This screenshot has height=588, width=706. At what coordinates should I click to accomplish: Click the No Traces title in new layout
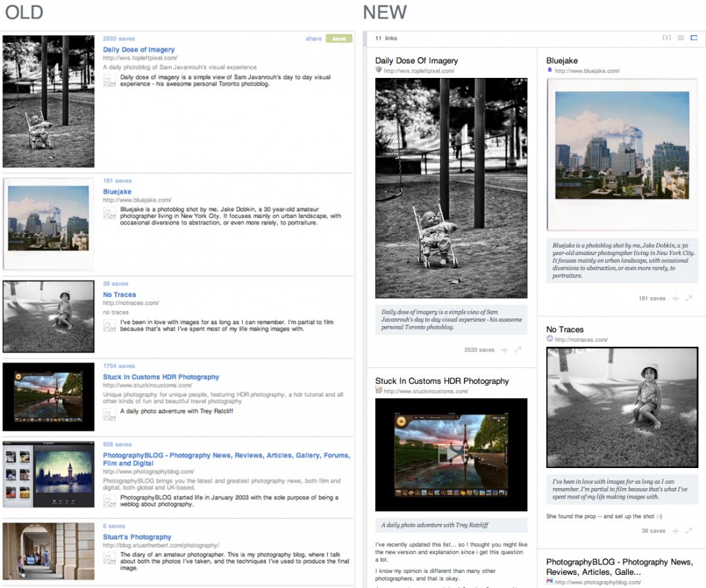point(565,330)
